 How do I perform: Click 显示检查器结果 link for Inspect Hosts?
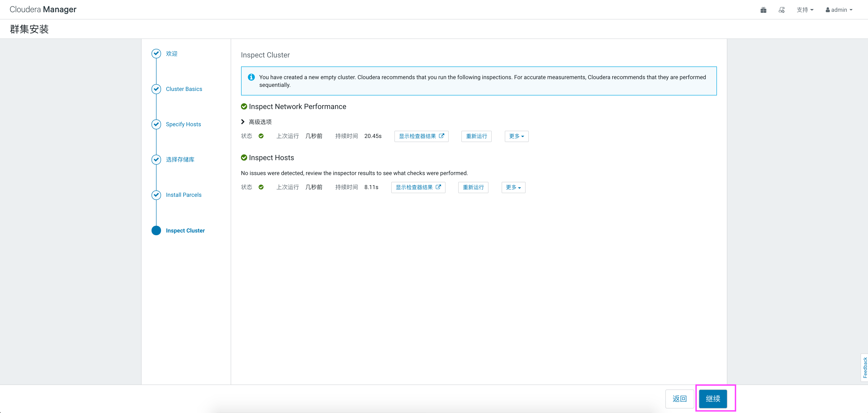(x=418, y=187)
